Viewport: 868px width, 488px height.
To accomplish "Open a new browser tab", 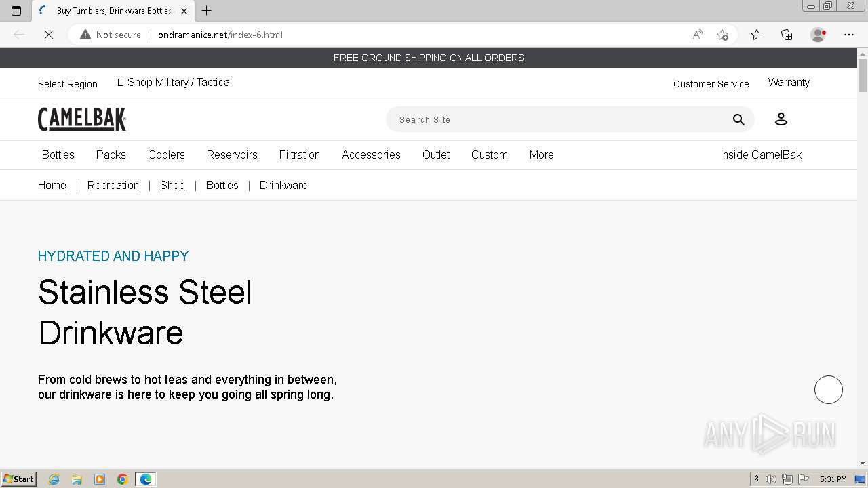I will click(x=207, y=10).
